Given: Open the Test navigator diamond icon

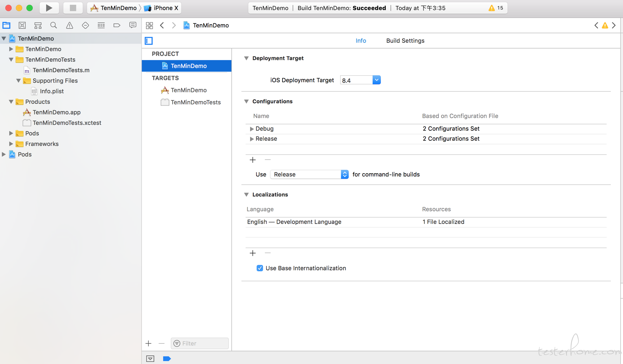Looking at the screenshot, I should [85, 25].
